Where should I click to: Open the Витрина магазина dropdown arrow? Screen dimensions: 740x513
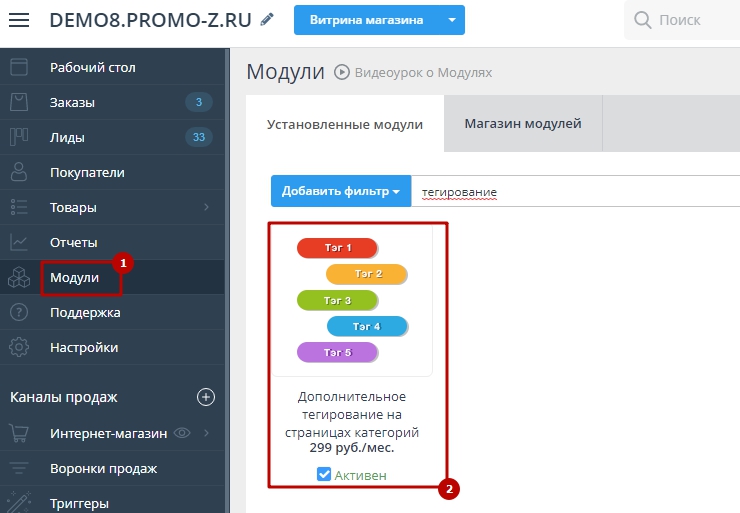(x=452, y=20)
